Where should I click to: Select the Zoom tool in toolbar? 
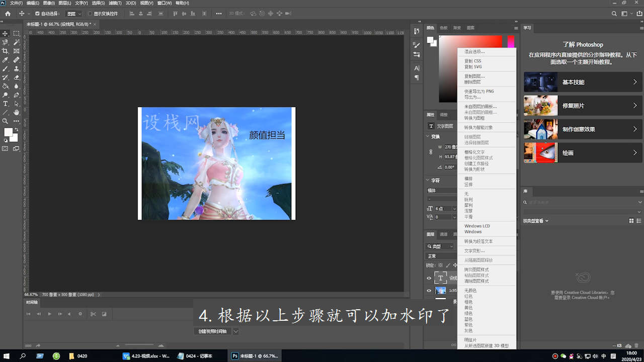[5, 121]
